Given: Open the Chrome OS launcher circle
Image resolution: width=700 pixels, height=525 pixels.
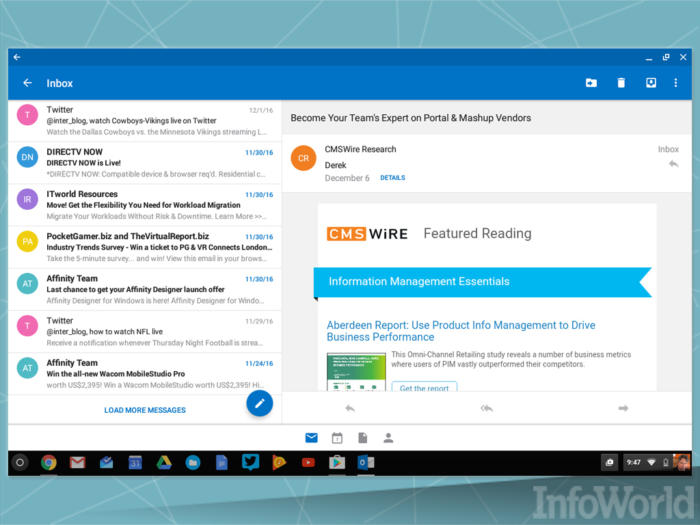Looking at the screenshot, I should click(x=20, y=462).
